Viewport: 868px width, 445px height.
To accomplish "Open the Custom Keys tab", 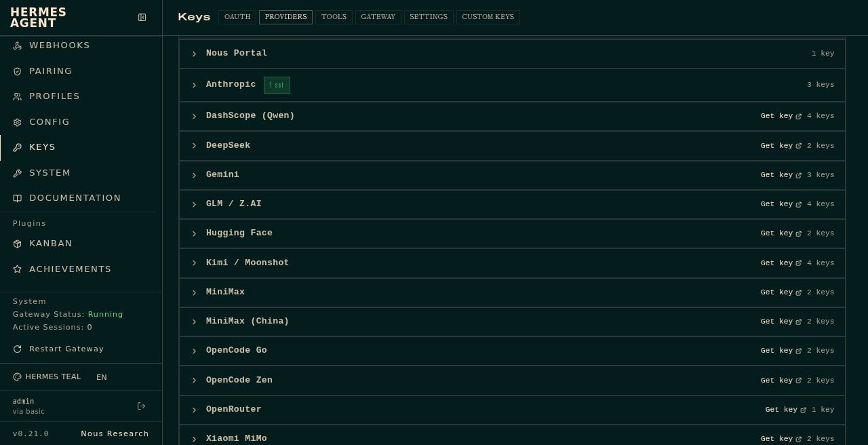I will coord(488,17).
